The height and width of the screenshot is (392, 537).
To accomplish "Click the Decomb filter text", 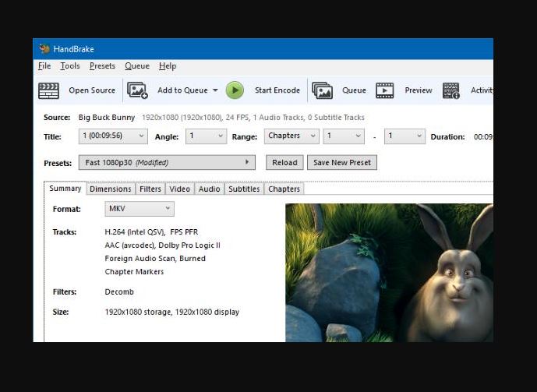I will click(x=119, y=292).
